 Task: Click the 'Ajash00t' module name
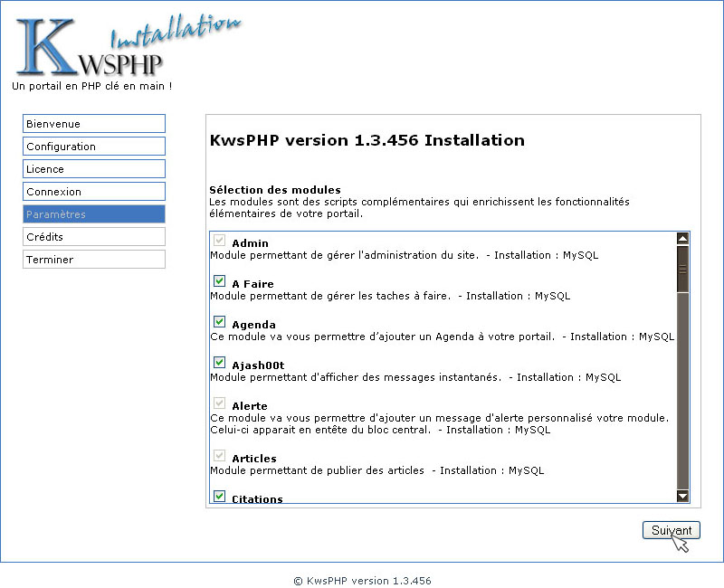[258, 365]
